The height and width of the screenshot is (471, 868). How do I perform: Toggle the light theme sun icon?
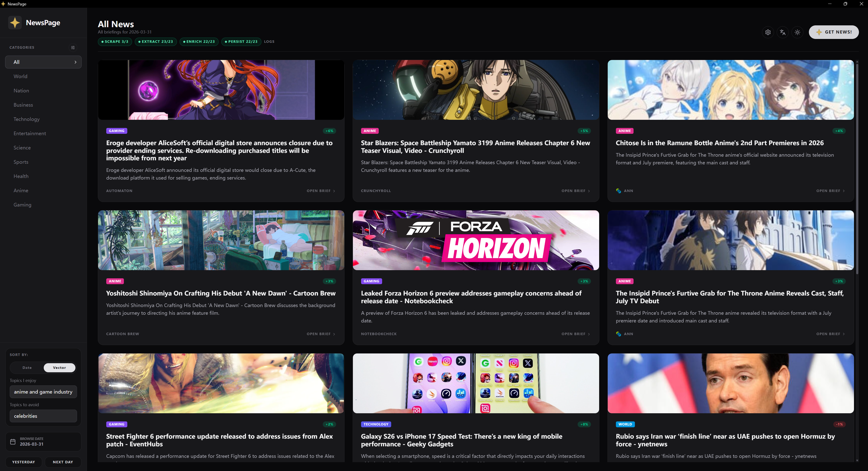pos(797,32)
